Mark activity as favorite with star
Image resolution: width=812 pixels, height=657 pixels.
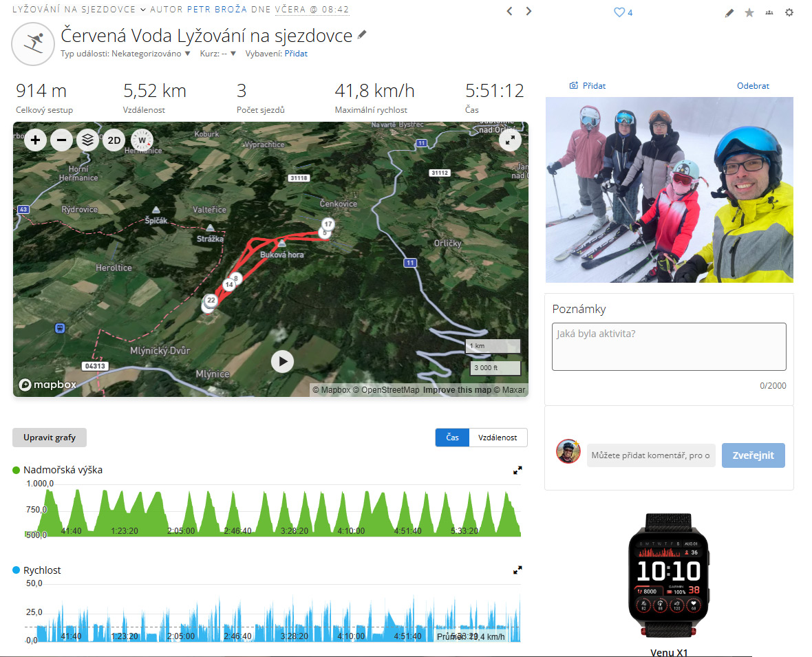pos(749,12)
